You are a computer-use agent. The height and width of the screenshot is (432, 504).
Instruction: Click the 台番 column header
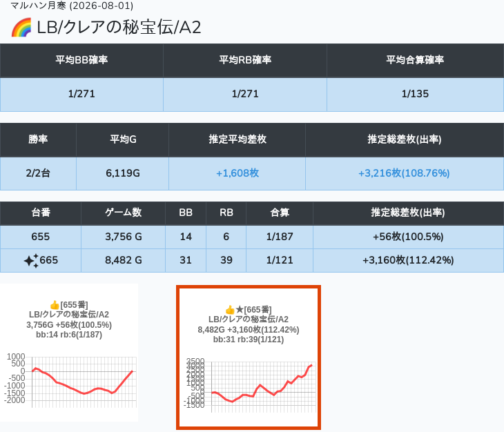(41, 213)
